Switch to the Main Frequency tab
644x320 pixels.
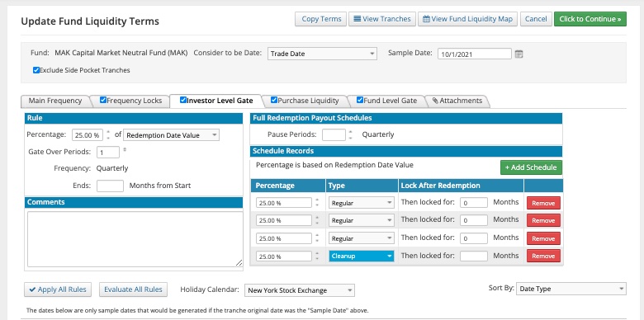[55, 101]
